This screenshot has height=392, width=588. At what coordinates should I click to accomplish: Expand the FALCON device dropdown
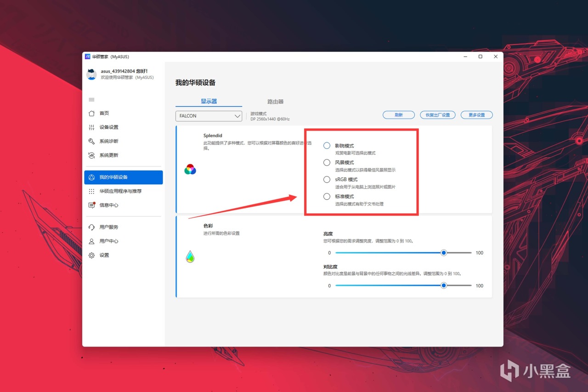[x=209, y=116]
